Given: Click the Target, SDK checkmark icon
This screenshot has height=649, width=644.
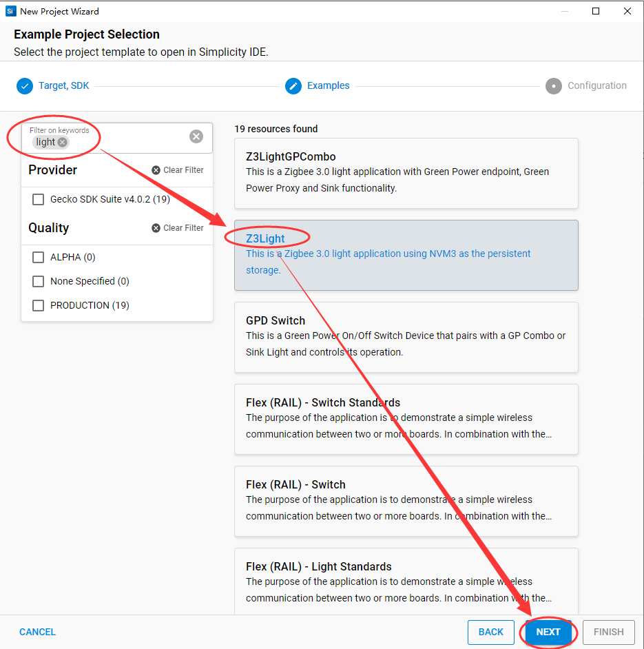Looking at the screenshot, I should (25, 86).
